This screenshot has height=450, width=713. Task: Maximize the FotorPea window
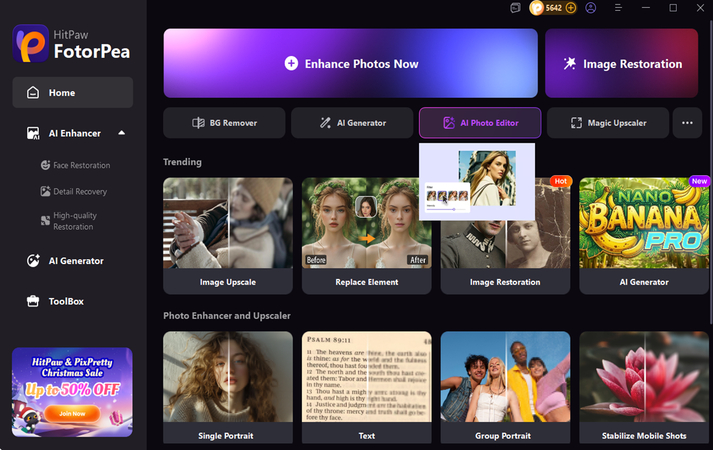pyautogui.click(x=673, y=8)
